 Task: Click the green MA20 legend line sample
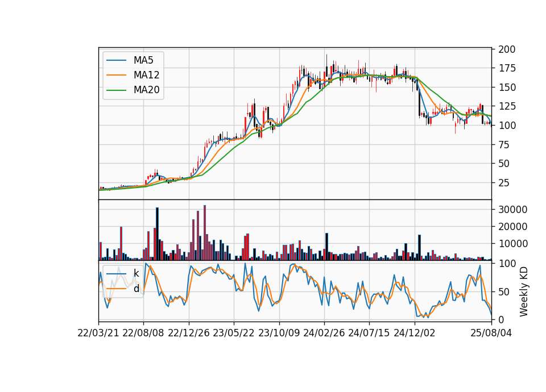[x=116, y=90]
